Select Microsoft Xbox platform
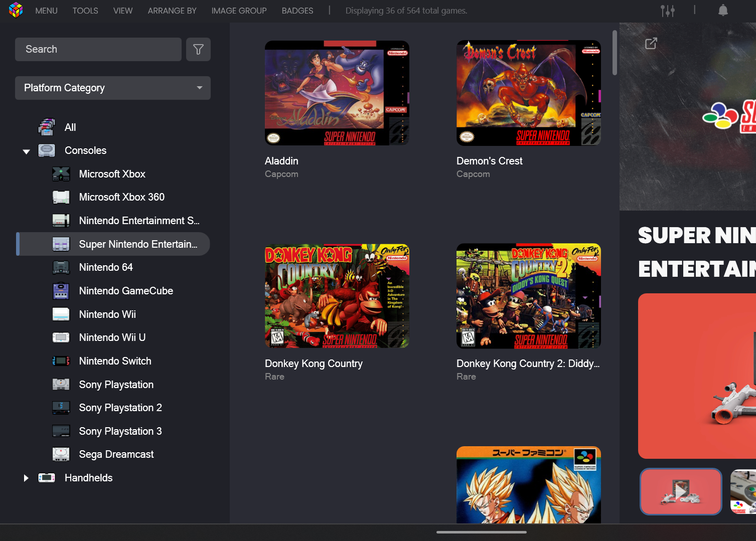756x541 pixels. tap(112, 174)
